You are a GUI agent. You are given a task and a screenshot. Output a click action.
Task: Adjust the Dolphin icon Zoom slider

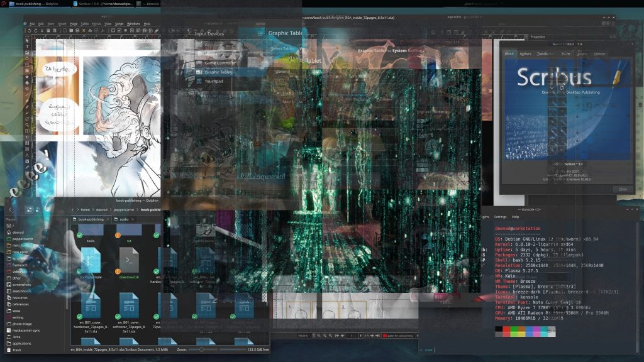click(x=201, y=348)
